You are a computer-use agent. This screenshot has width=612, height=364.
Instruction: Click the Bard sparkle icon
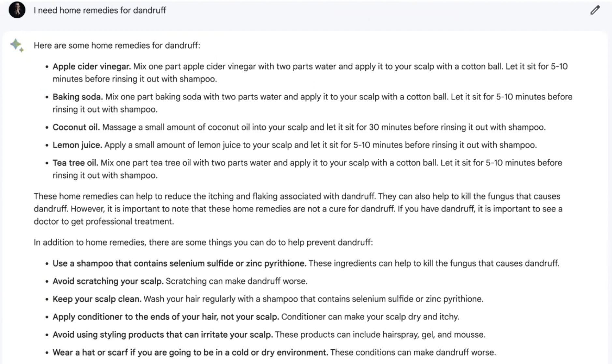pos(17,45)
